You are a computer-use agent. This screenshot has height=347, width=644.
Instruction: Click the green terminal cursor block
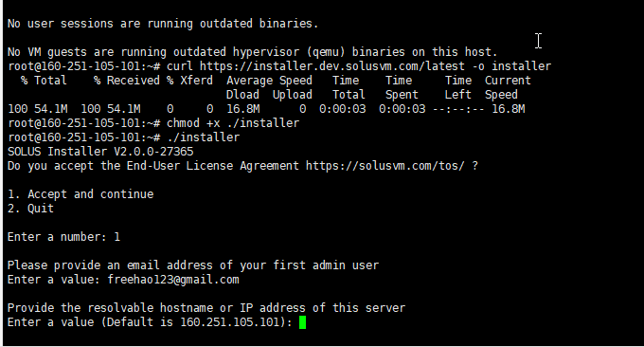pos(303,322)
